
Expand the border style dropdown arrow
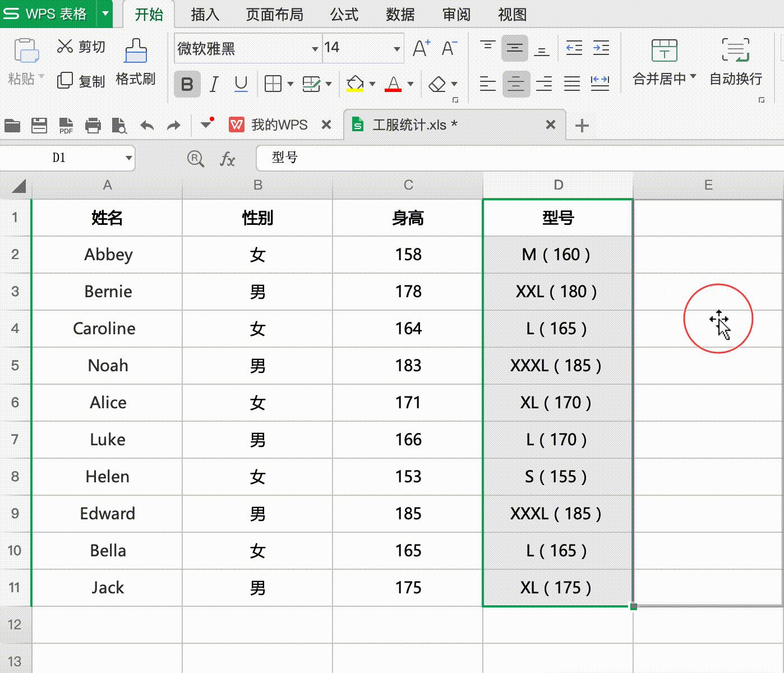tap(290, 84)
